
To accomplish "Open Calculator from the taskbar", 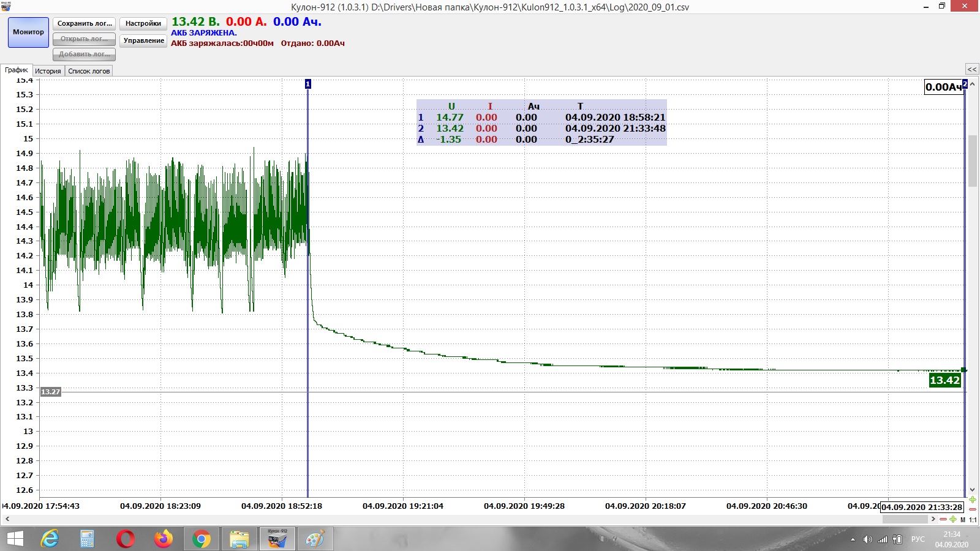I will (x=87, y=539).
